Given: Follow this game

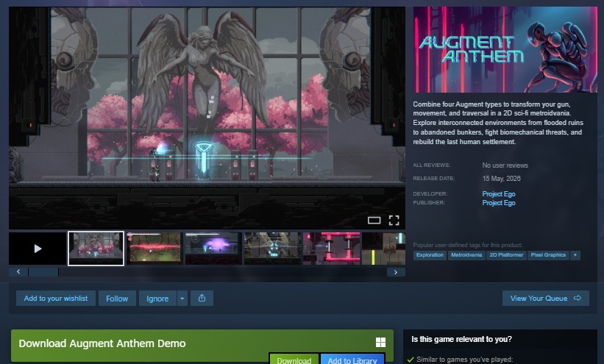Looking at the screenshot, I should click(117, 298).
